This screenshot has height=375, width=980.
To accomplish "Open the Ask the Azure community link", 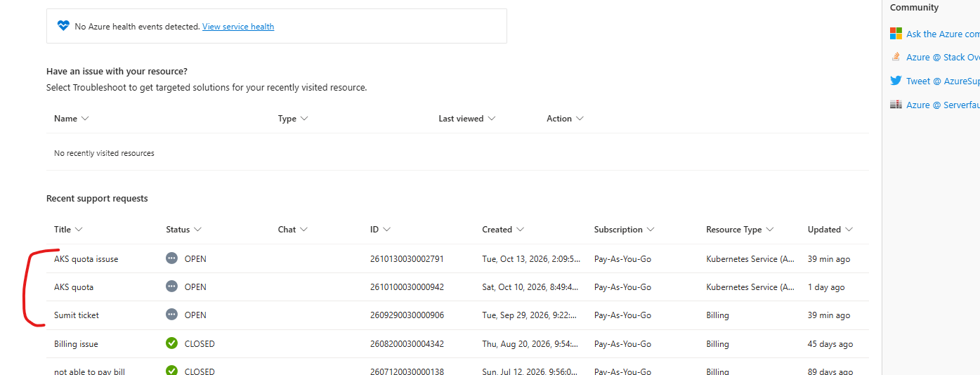I will 943,34.
